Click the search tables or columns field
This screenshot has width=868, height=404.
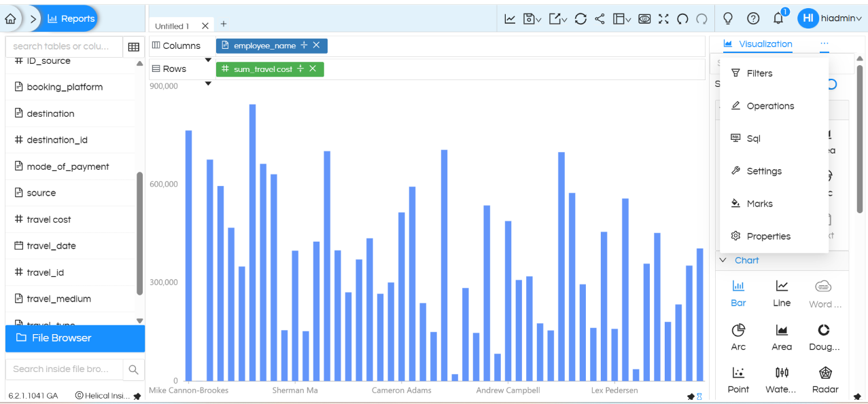65,47
